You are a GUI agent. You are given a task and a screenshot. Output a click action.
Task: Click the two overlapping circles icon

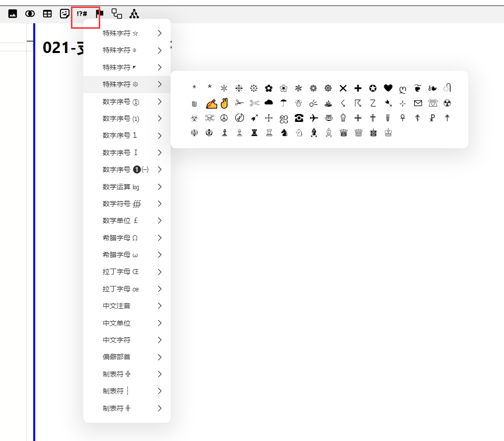[x=30, y=14]
